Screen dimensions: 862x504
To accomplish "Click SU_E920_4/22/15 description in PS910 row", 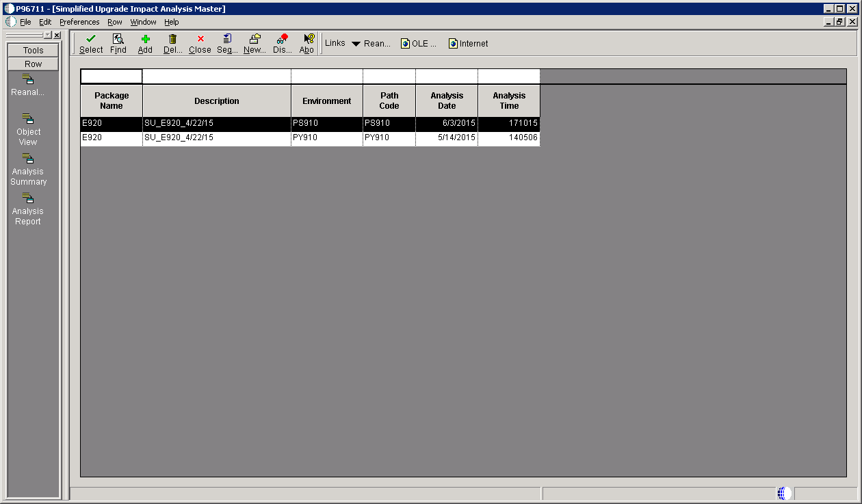I will 217,124.
